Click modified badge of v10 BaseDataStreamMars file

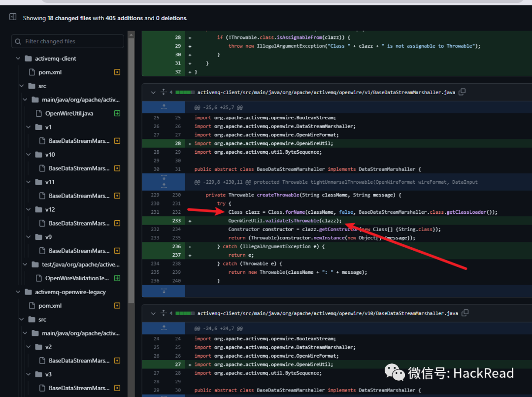(x=117, y=168)
